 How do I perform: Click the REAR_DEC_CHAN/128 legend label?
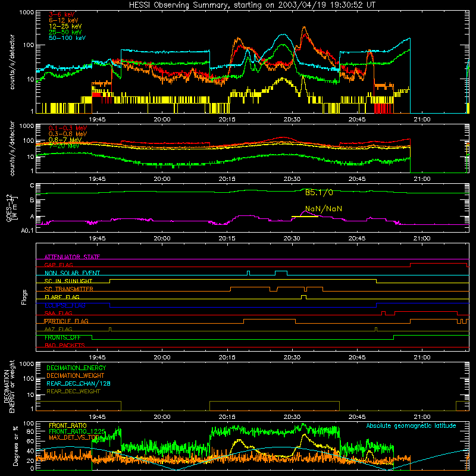point(79,384)
